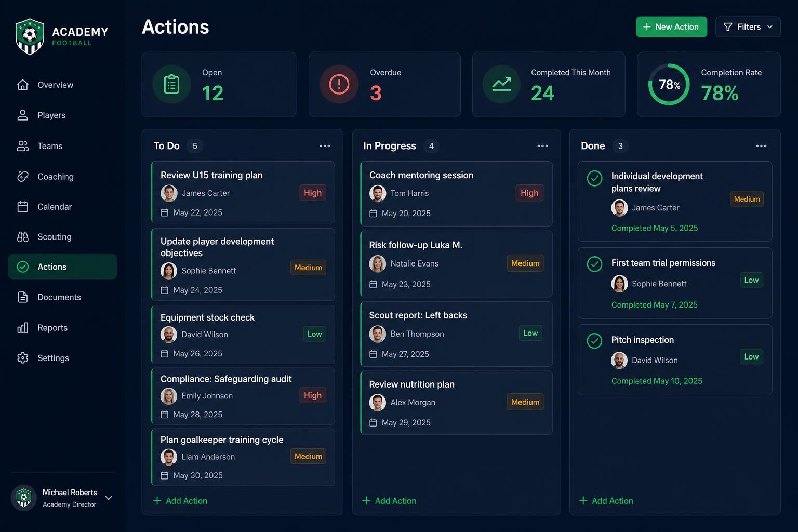Image resolution: width=798 pixels, height=532 pixels.
Task: Click the Open count 12
Action: point(212,94)
